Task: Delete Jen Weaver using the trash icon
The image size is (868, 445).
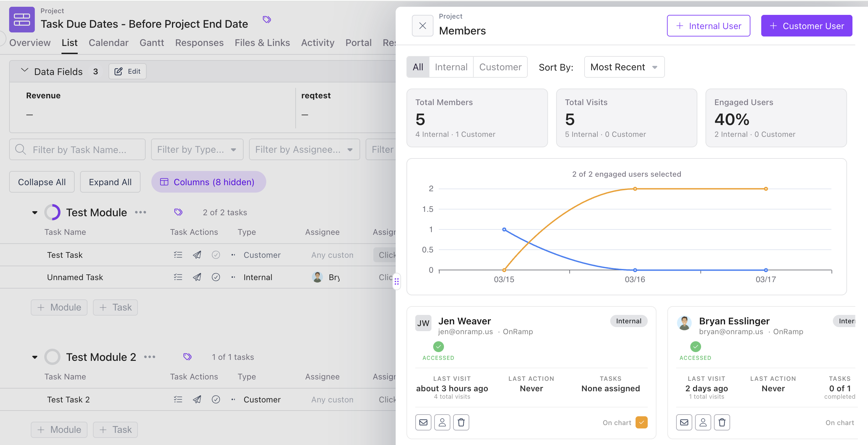Action: [461, 422]
